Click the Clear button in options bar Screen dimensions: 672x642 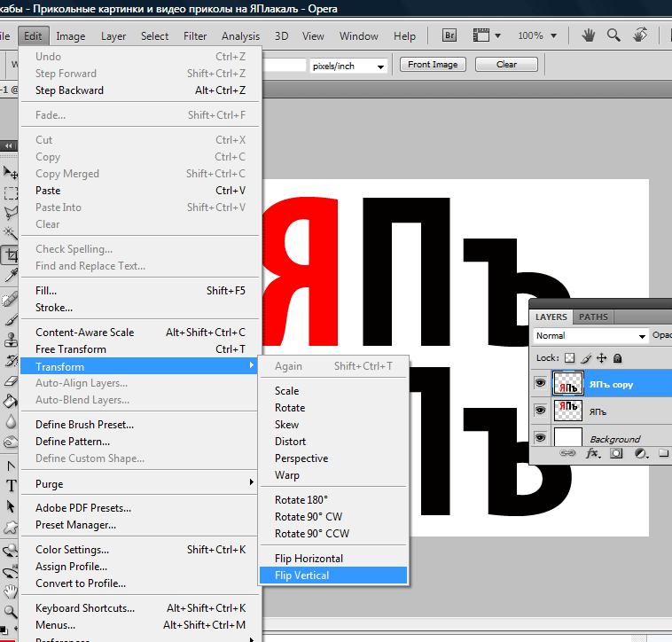[506, 64]
